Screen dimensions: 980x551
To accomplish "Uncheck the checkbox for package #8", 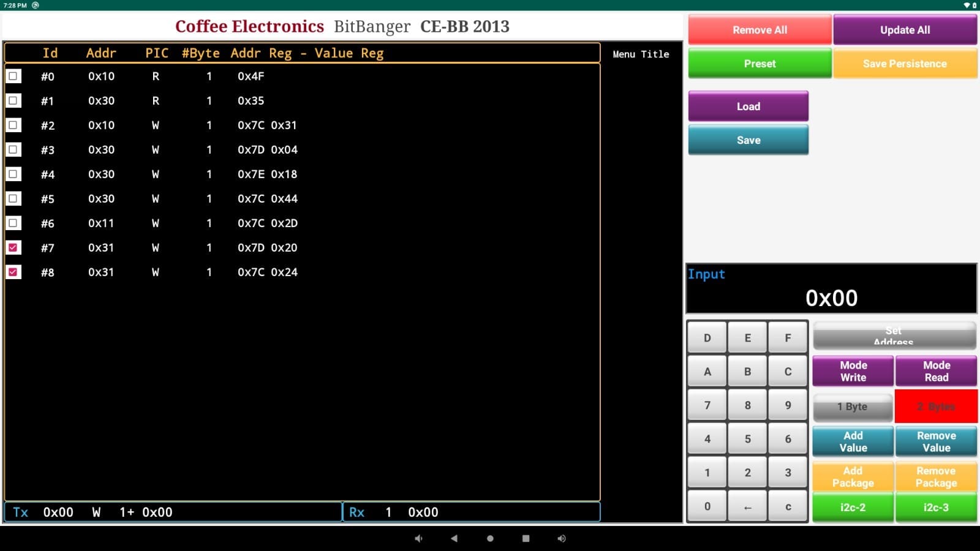I will click(x=13, y=272).
